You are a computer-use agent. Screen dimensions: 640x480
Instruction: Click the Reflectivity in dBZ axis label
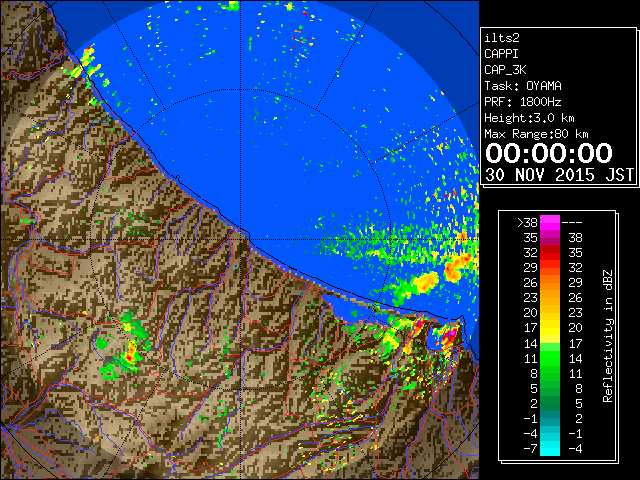[608, 336]
